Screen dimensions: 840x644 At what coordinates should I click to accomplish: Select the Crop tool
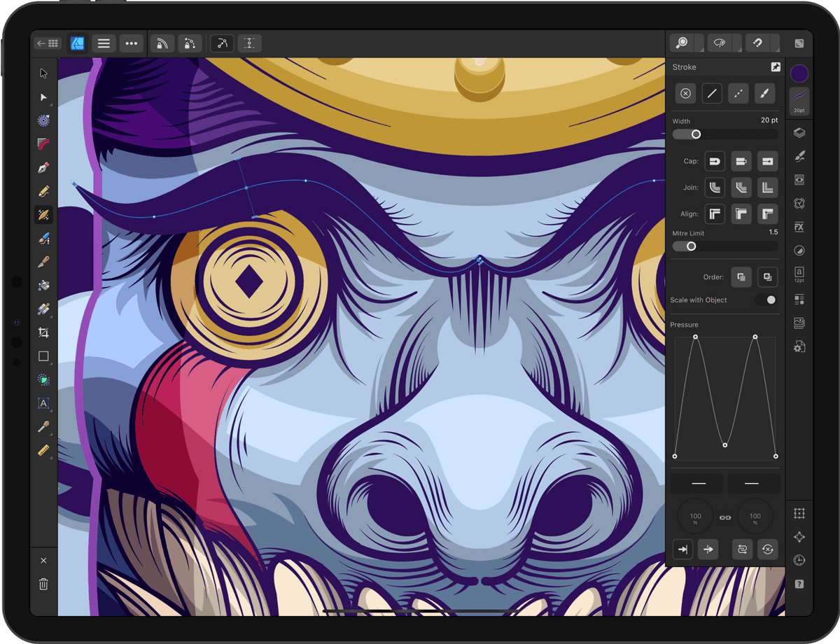click(x=43, y=332)
